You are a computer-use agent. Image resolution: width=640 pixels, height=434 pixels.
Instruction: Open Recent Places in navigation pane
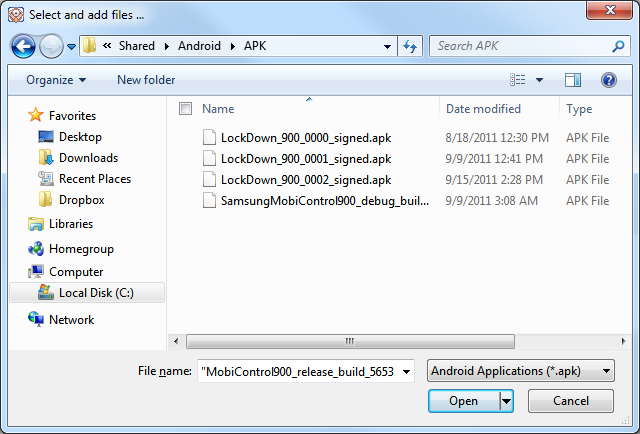(95, 179)
